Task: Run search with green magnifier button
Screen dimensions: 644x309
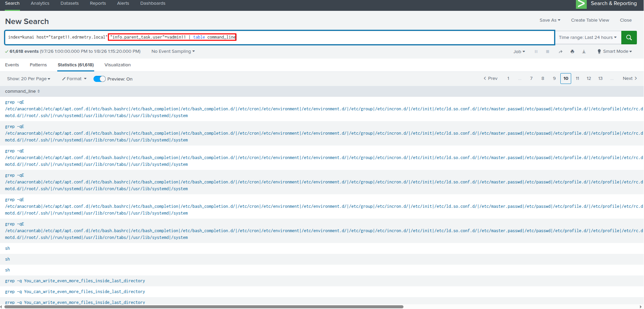Action: [x=629, y=38]
